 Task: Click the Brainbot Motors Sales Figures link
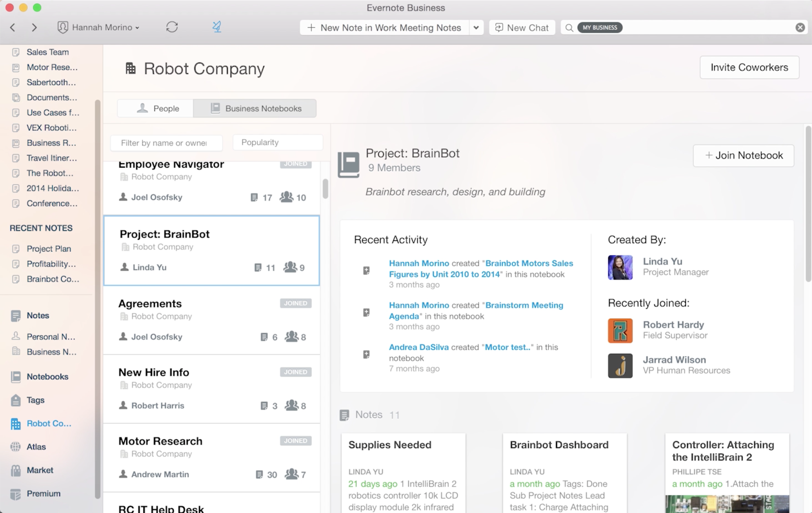(x=480, y=268)
